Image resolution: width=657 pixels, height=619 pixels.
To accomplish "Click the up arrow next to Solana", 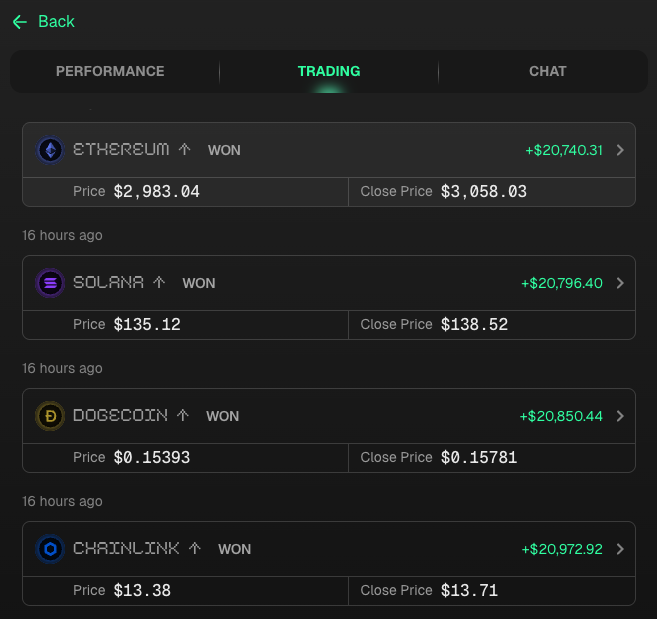I will 159,282.
